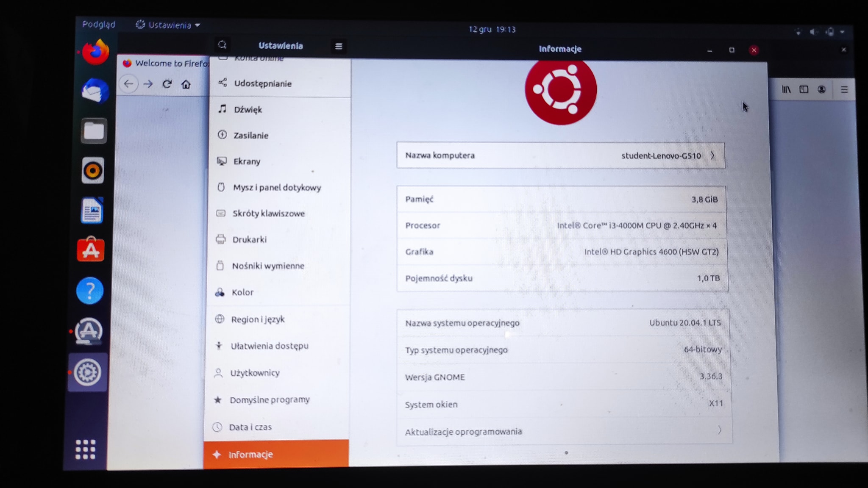Open the Files manager dock icon

pos(94,131)
